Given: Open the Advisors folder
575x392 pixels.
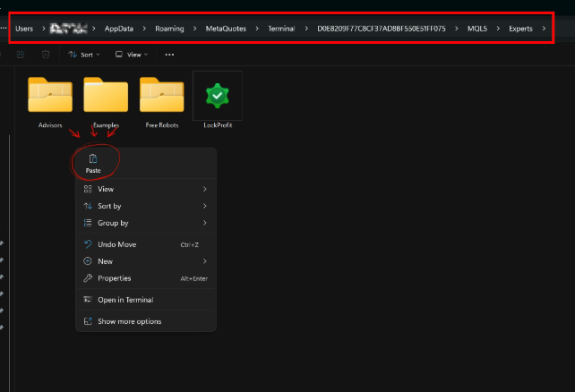Looking at the screenshot, I should [x=50, y=102].
